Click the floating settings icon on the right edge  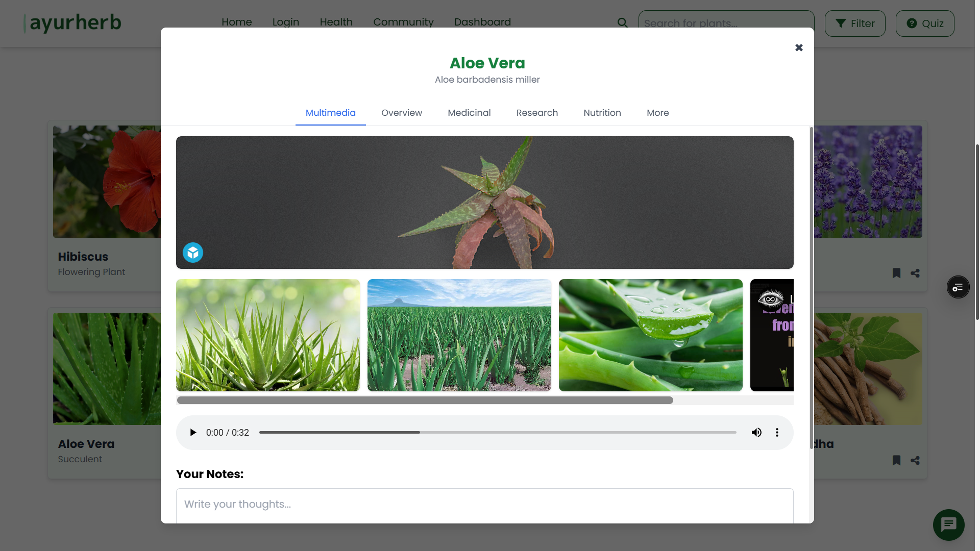957,287
